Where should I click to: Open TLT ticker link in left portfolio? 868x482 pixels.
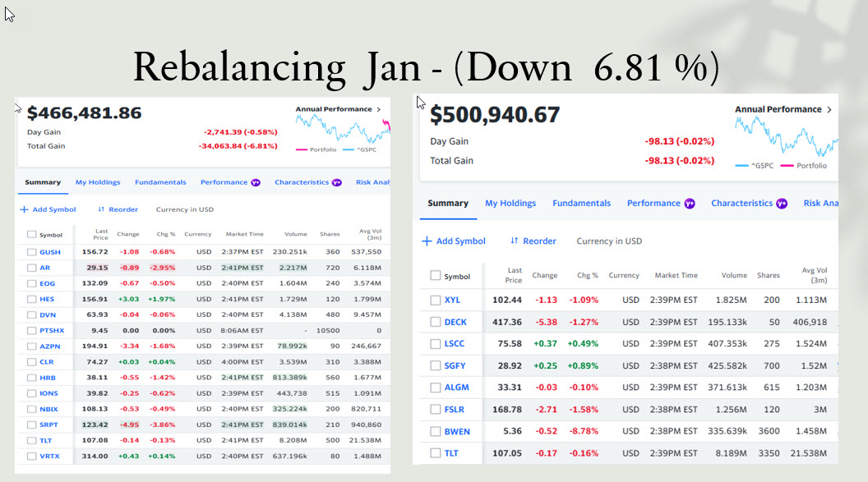tap(45, 441)
